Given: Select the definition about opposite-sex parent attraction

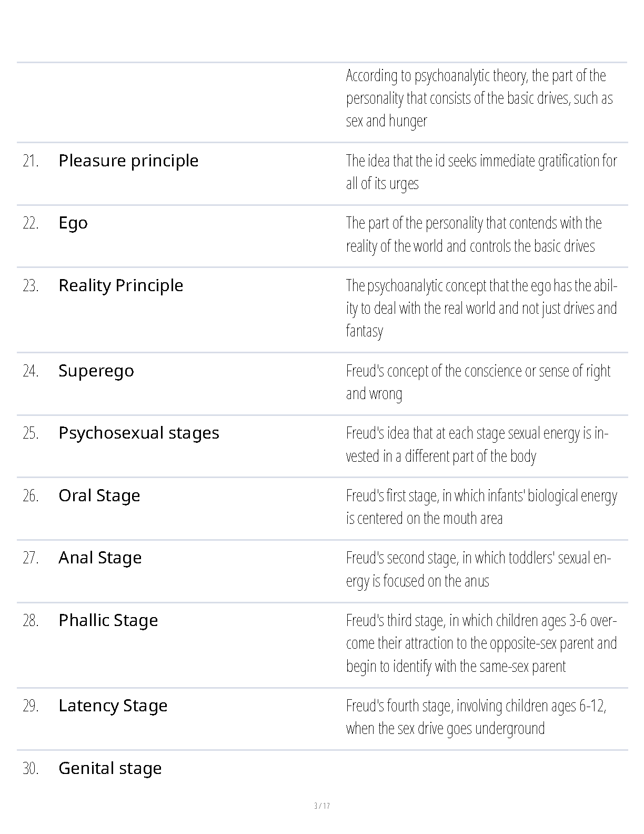Looking at the screenshot, I should (481, 643).
